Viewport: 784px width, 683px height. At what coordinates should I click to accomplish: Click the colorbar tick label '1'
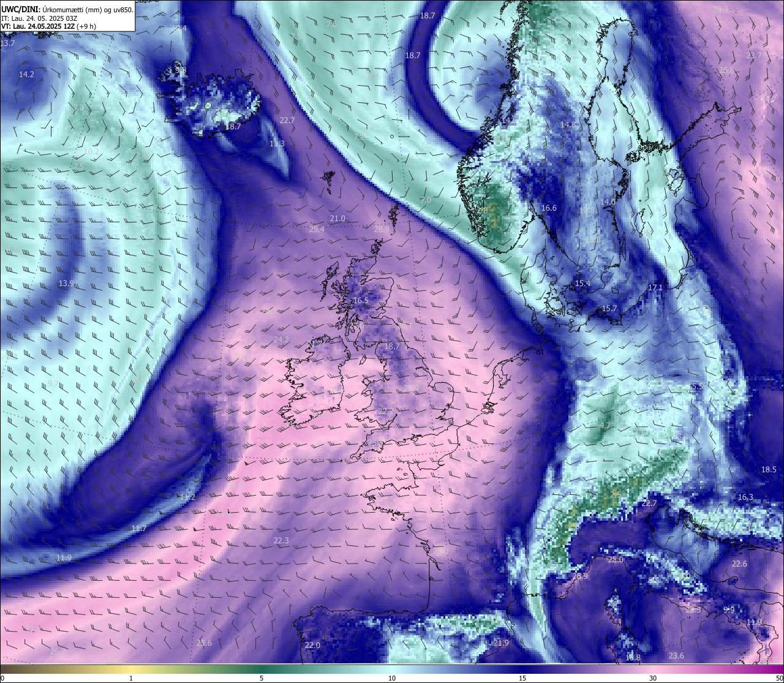point(131,678)
